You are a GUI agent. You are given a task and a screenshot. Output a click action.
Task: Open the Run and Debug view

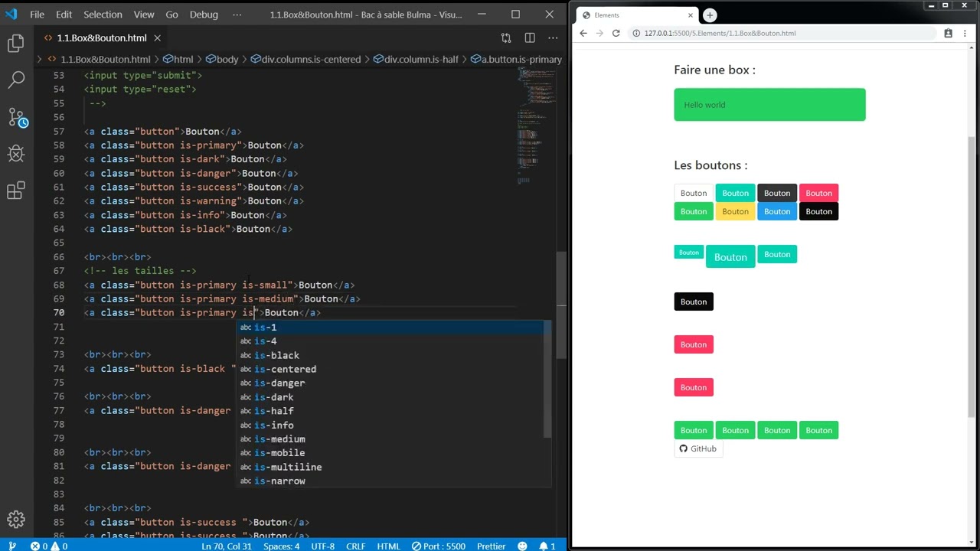click(x=16, y=154)
